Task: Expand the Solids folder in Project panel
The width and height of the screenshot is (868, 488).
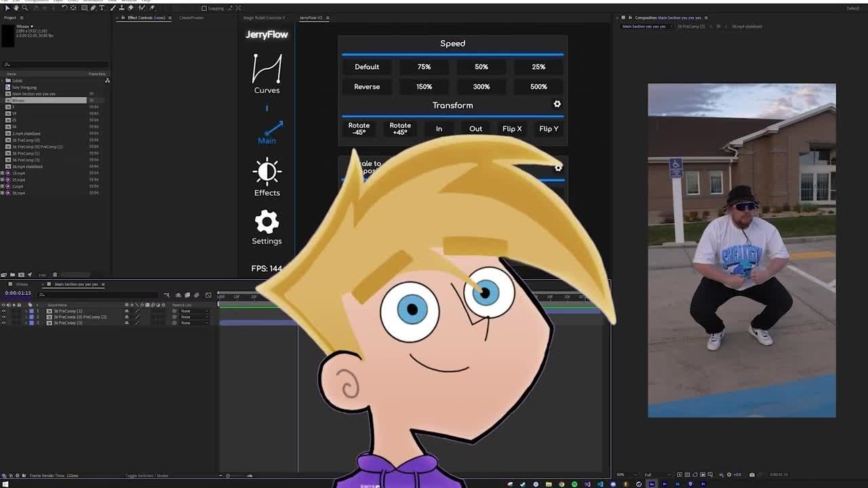Action: pos(3,81)
